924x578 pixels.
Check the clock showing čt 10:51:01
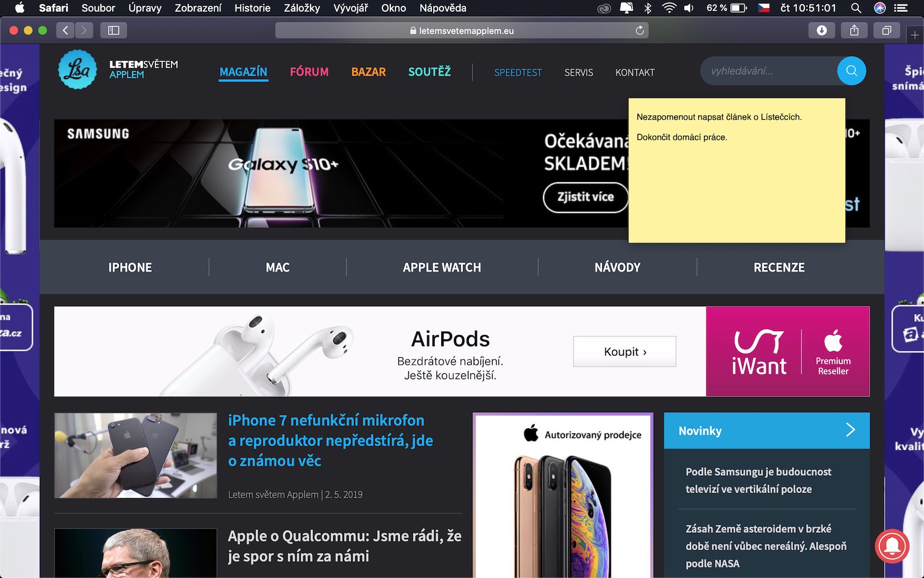808,8
